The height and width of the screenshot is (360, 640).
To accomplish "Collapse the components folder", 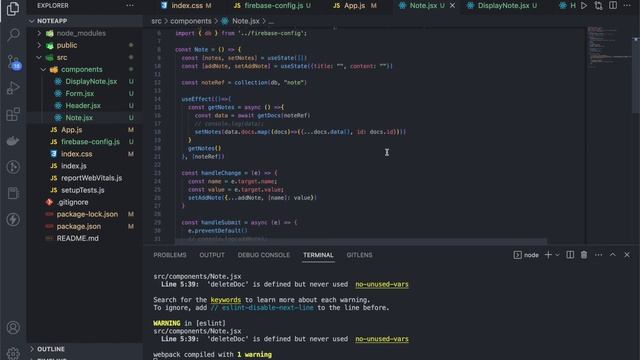I will 85,69.
